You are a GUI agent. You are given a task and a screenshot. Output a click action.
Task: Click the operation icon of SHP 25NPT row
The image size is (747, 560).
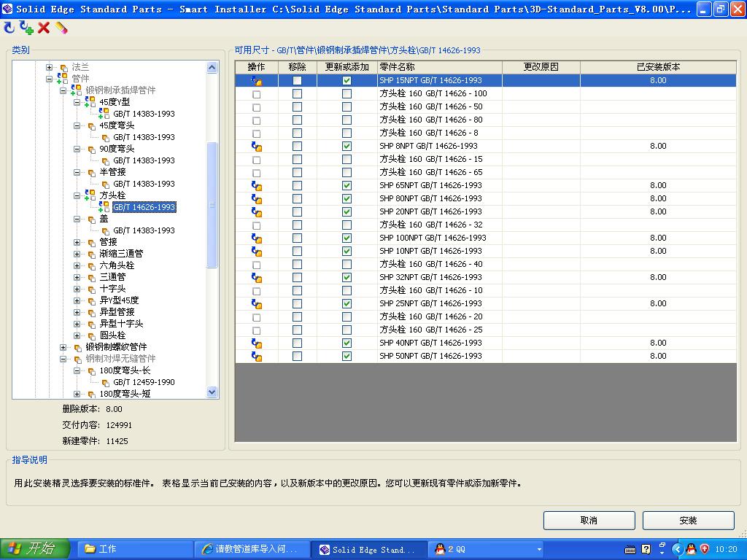(257, 304)
